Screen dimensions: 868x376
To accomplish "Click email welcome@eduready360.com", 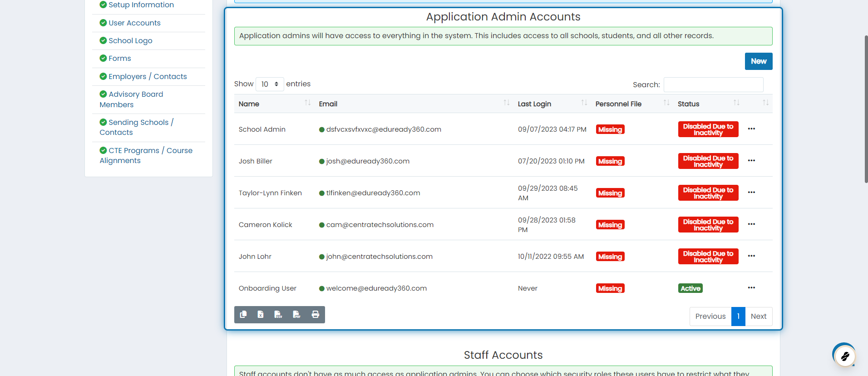I will [x=376, y=288].
